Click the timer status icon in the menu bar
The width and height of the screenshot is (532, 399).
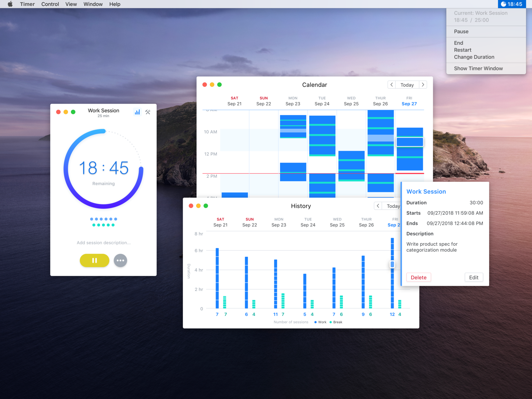(x=503, y=4)
